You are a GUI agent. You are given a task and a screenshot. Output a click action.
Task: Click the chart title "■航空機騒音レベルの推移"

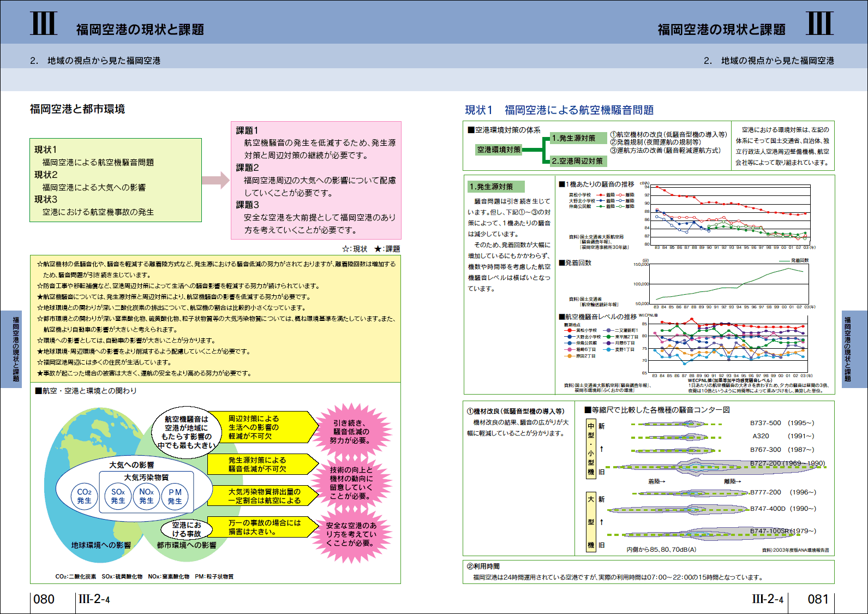597,317
